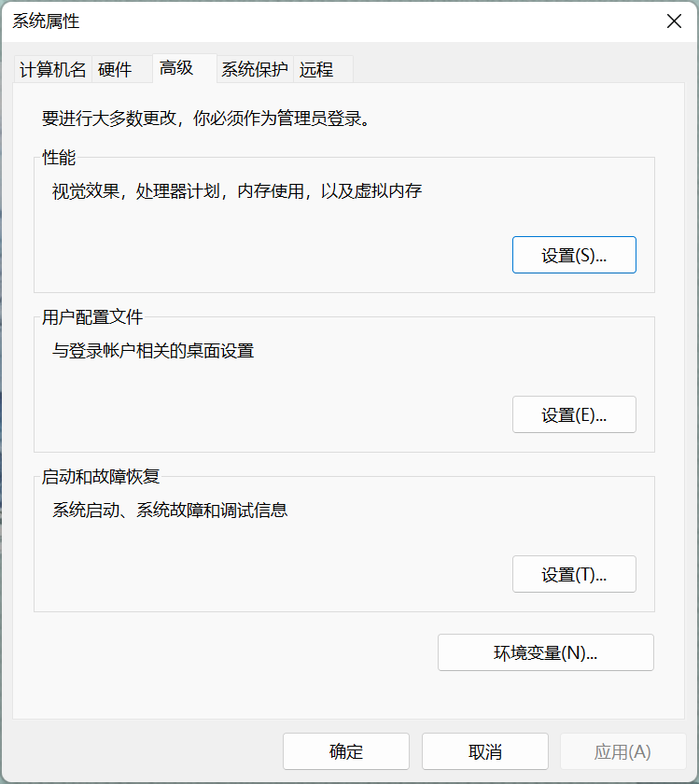Select the 高级 tab
Screen dimensions: 699x784
[x=185, y=68]
